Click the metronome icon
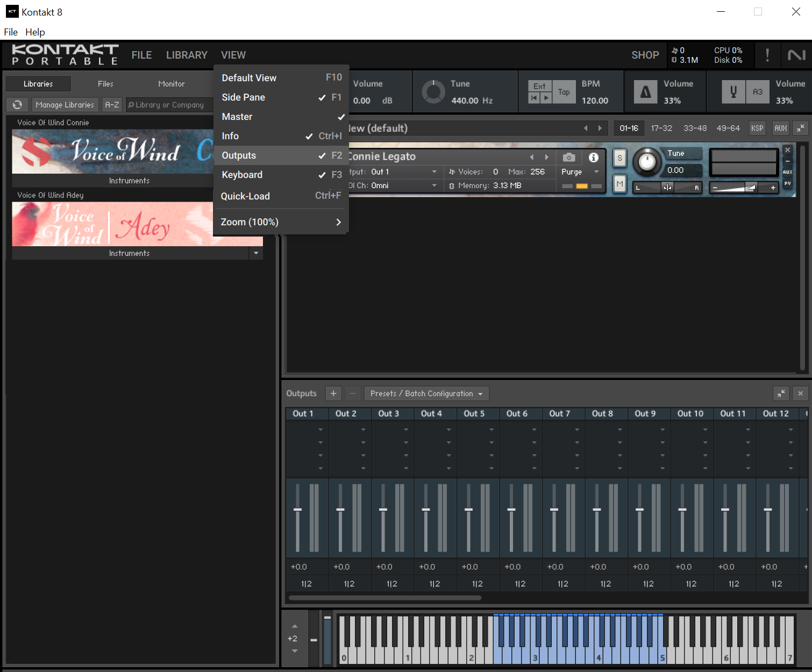Screen dimensions: 812x672 coord(645,92)
